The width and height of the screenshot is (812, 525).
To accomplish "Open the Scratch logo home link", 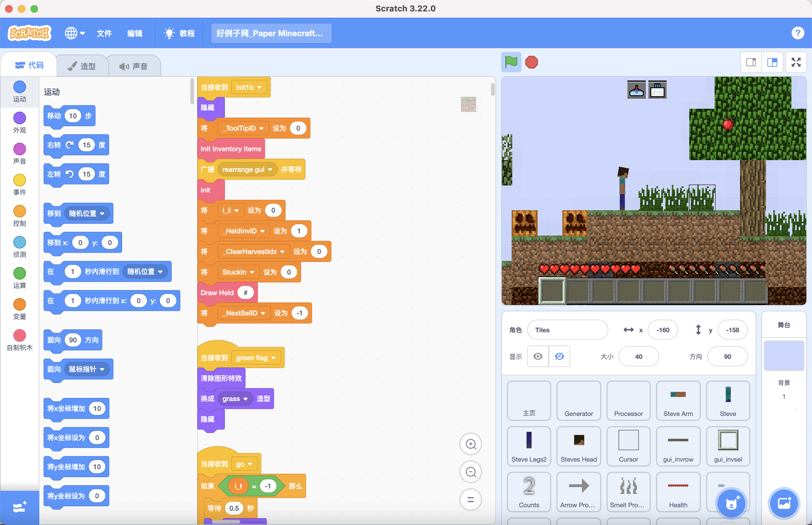I will pos(30,33).
